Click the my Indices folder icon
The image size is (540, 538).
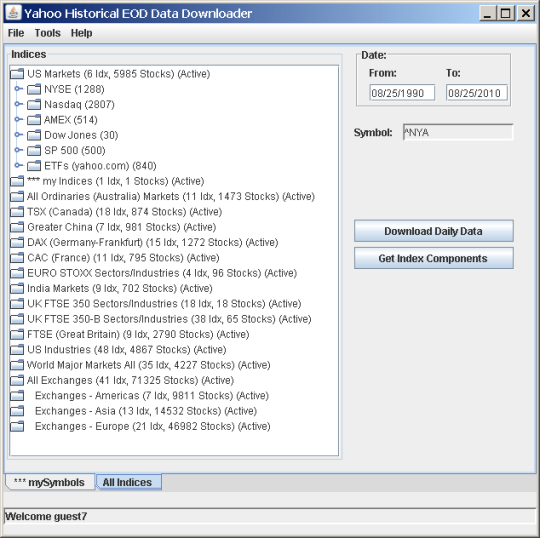pyautogui.click(x=17, y=181)
